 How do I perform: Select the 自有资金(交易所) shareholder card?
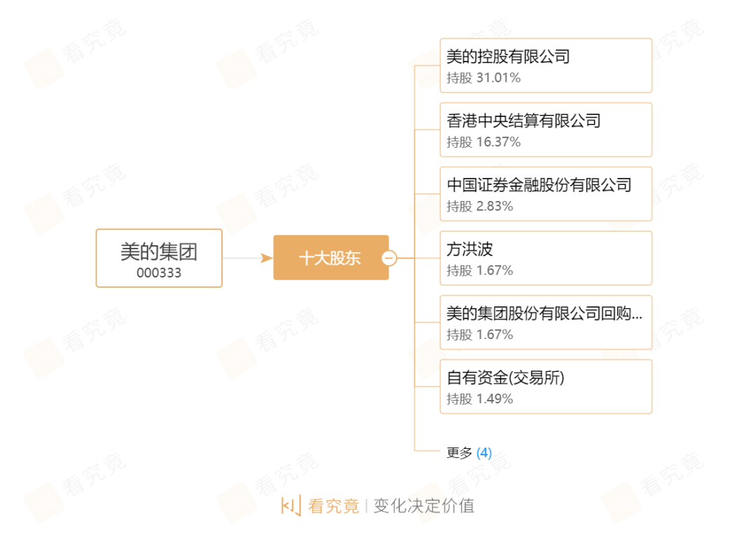[545, 387]
